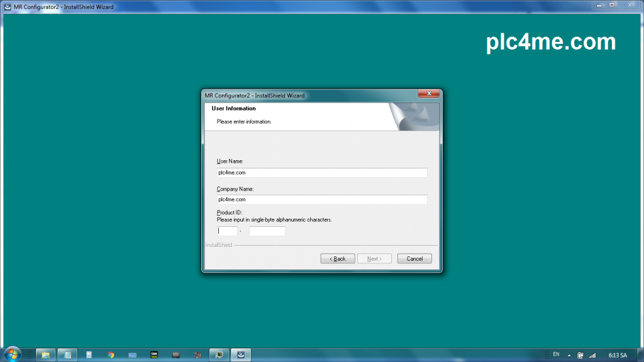
Task: Click the second Product ID box
Action: pos(267,231)
